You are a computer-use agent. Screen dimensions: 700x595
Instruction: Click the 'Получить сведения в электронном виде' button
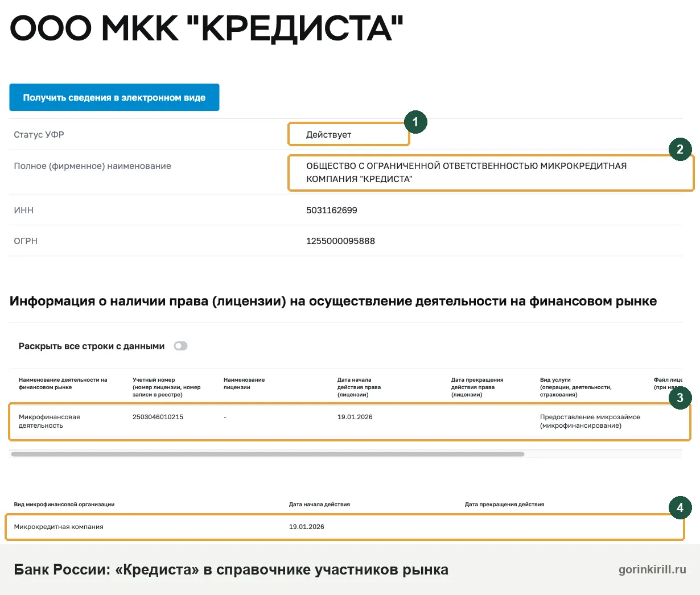(x=114, y=97)
